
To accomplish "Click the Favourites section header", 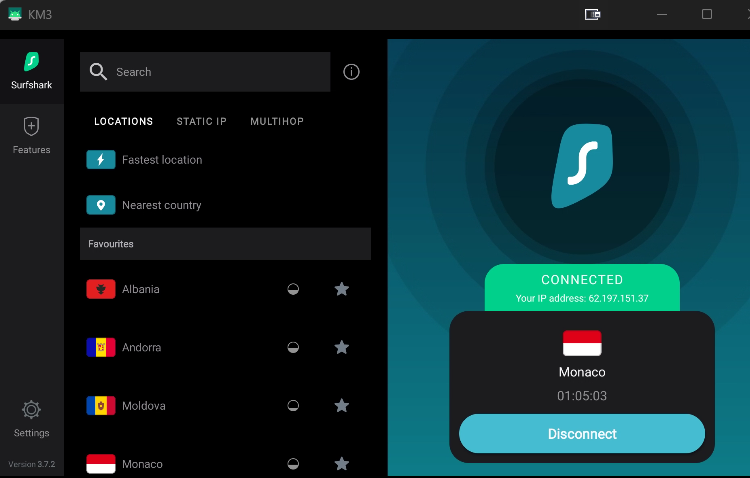I will pyautogui.click(x=225, y=244).
